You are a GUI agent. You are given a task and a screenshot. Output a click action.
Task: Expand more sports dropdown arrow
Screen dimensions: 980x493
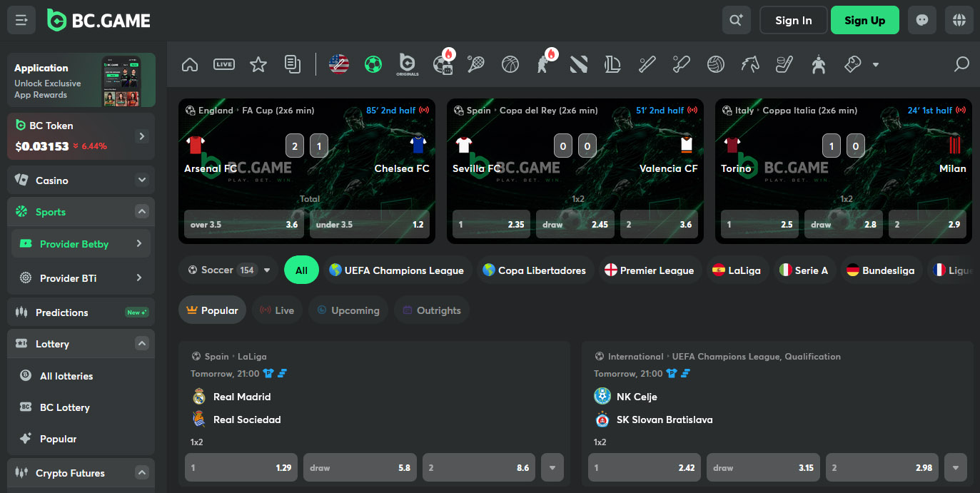pos(875,65)
